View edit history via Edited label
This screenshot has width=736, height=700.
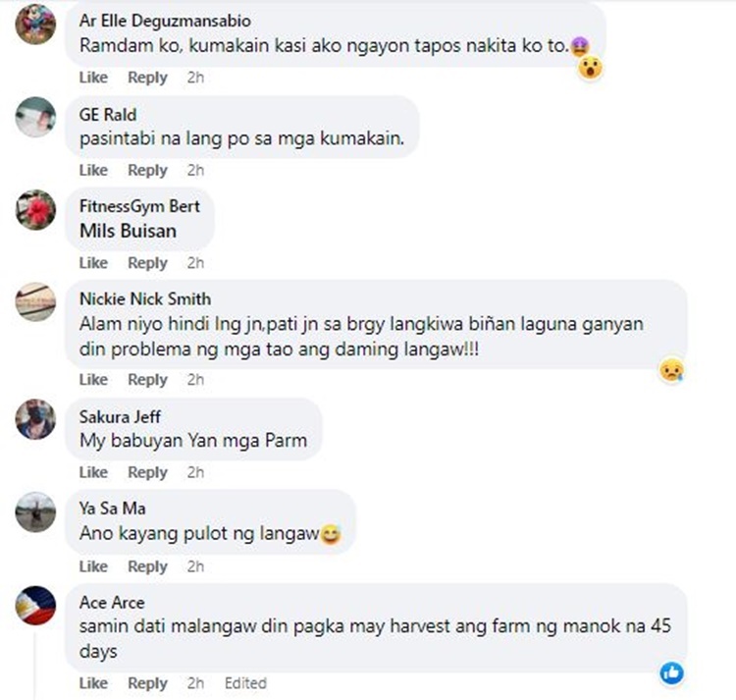(x=245, y=683)
